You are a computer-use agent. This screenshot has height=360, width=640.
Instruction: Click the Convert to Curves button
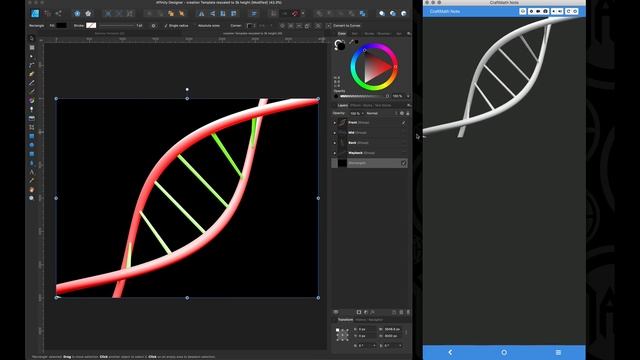point(347,26)
